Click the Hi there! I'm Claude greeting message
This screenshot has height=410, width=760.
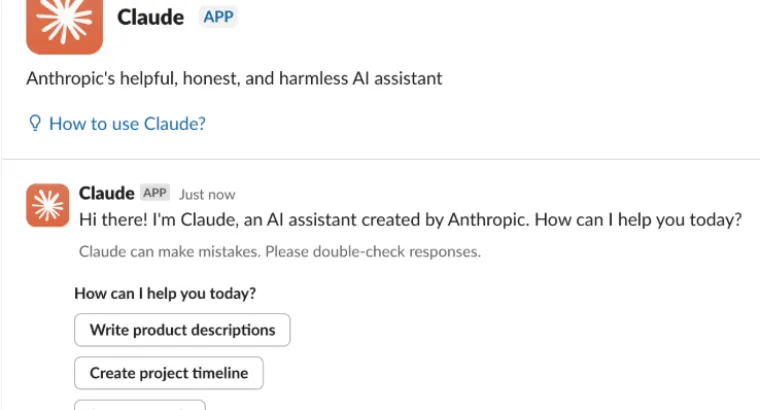coord(410,220)
